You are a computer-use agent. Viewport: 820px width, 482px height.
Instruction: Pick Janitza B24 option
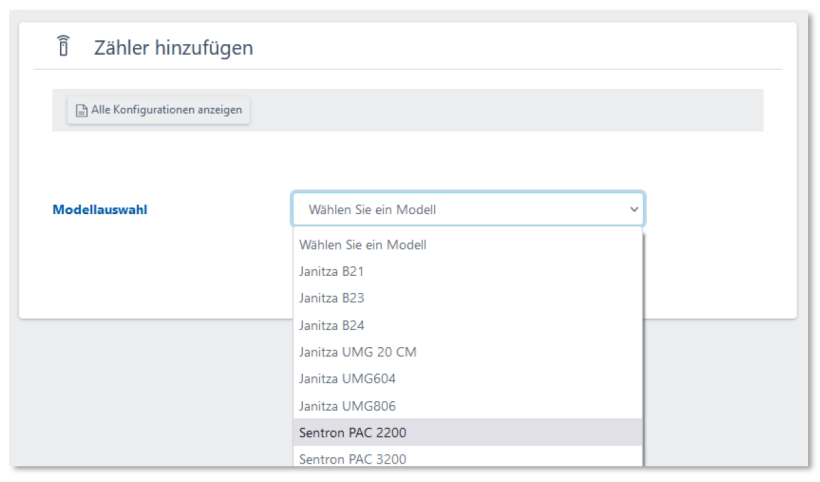click(468, 325)
